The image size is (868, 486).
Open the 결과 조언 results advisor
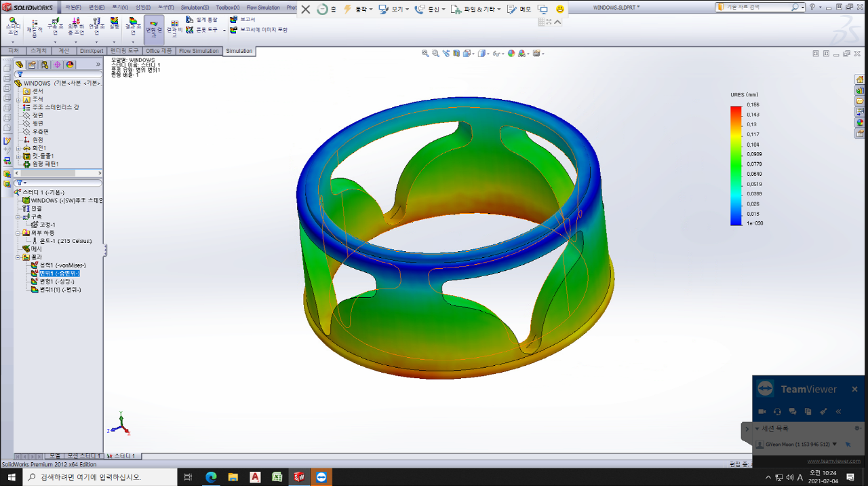click(x=132, y=27)
